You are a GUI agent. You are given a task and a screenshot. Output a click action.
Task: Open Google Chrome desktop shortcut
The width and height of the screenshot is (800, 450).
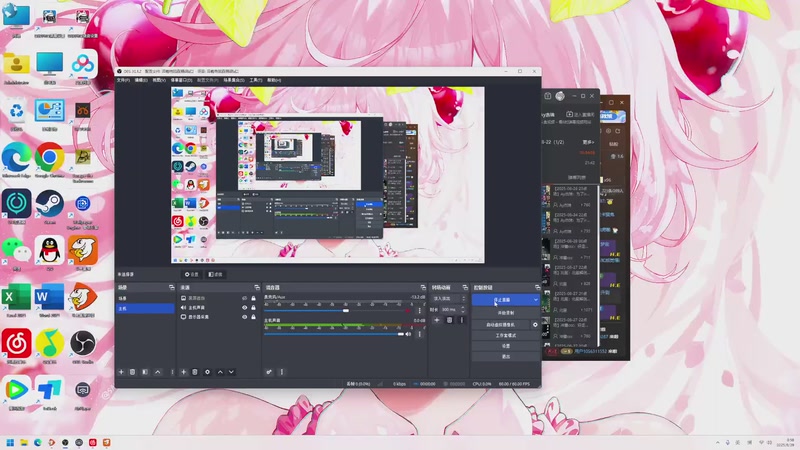click(49, 160)
